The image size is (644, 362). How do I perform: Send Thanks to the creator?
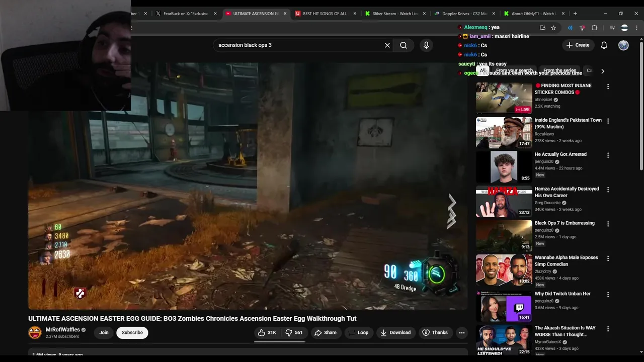435,332
